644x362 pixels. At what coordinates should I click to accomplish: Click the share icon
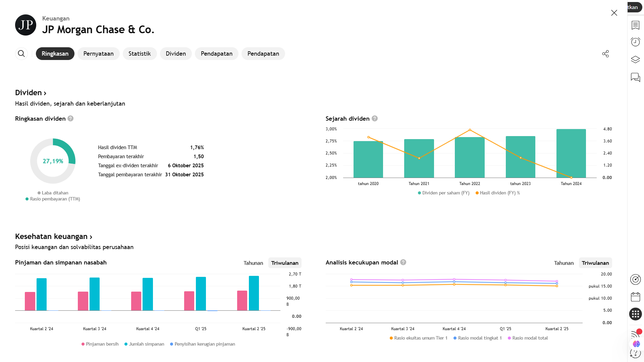[x=605, y=54]
